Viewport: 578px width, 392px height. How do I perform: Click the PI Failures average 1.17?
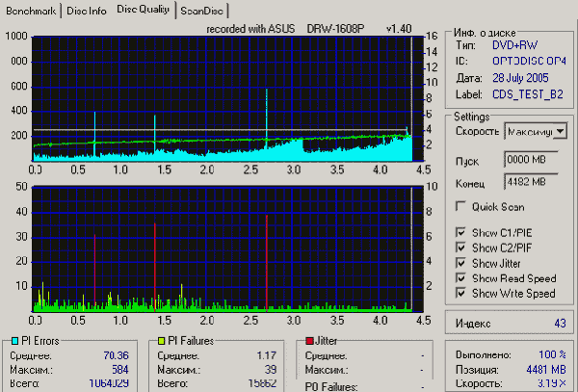click(266, 355)
